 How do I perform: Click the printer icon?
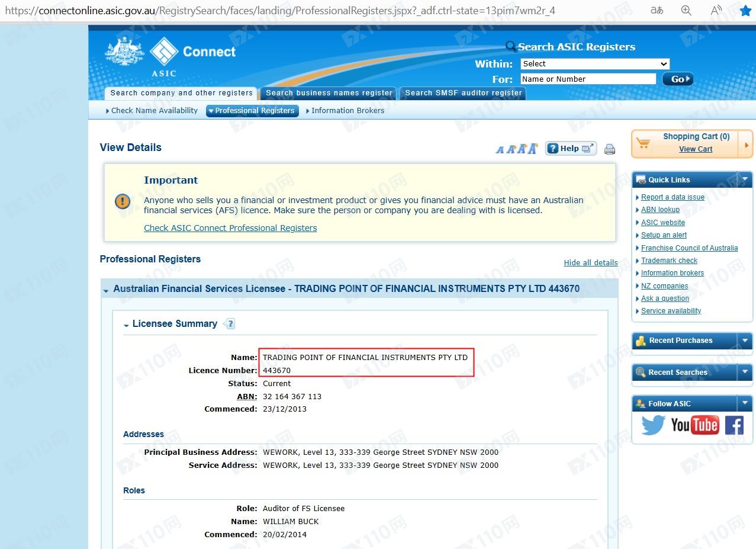tap(610, 149)
